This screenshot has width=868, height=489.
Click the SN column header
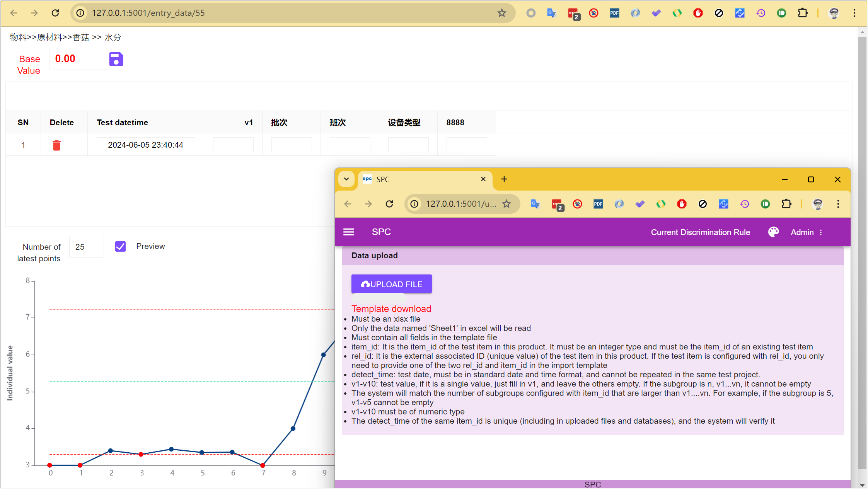pyautogui.click(x=23, y=123)
